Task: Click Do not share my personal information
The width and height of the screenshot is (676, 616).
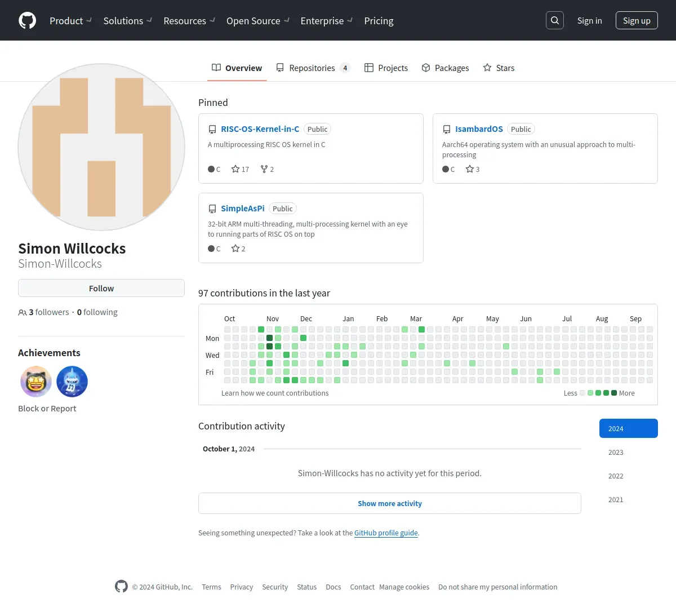Action: 498,587
